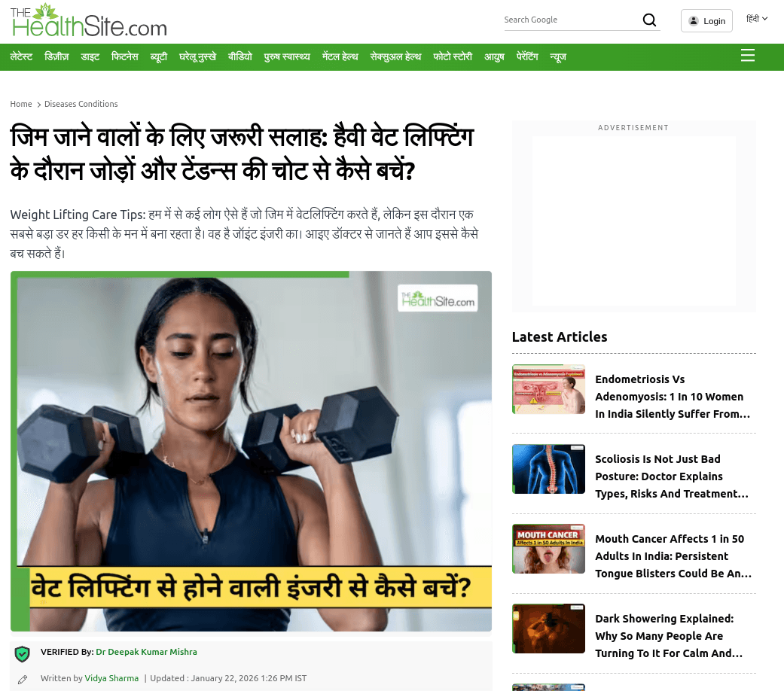Click HealthSite watermark logo on image
Screen dimensions: 784x691
[x=438, y=298]
